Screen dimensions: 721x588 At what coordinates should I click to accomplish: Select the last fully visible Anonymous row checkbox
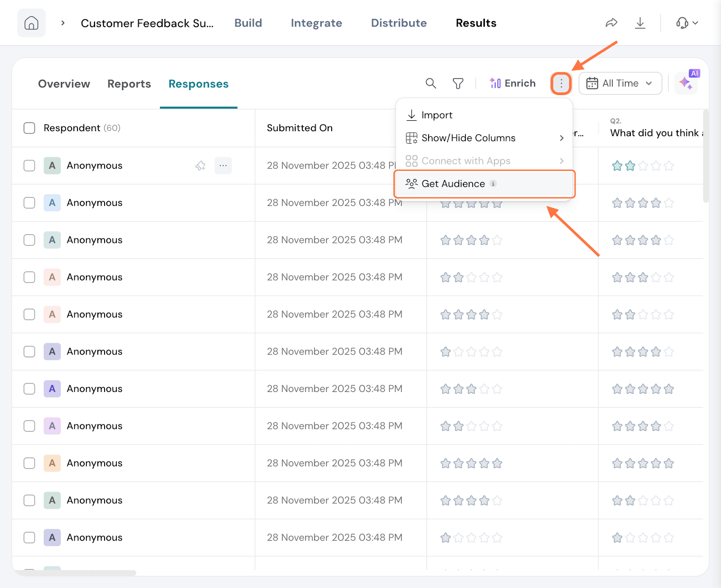[x=29, y=538]
